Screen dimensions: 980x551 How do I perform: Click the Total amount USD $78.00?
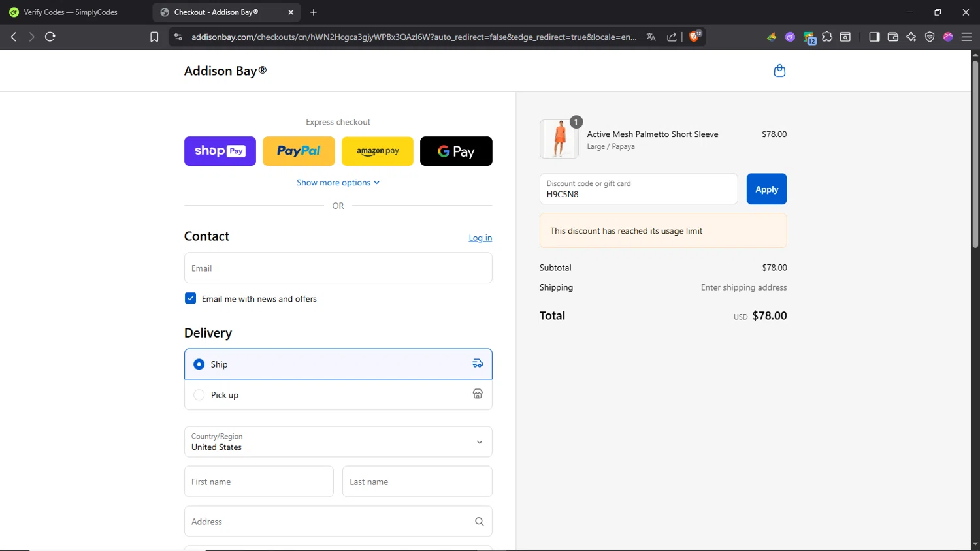coord(760,316)
